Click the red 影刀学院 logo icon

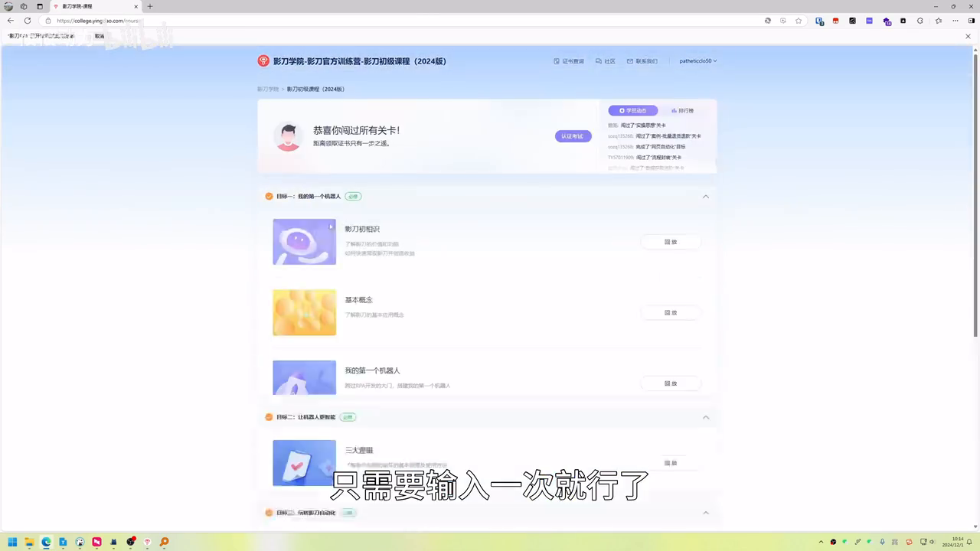click(x=263, y=61)
